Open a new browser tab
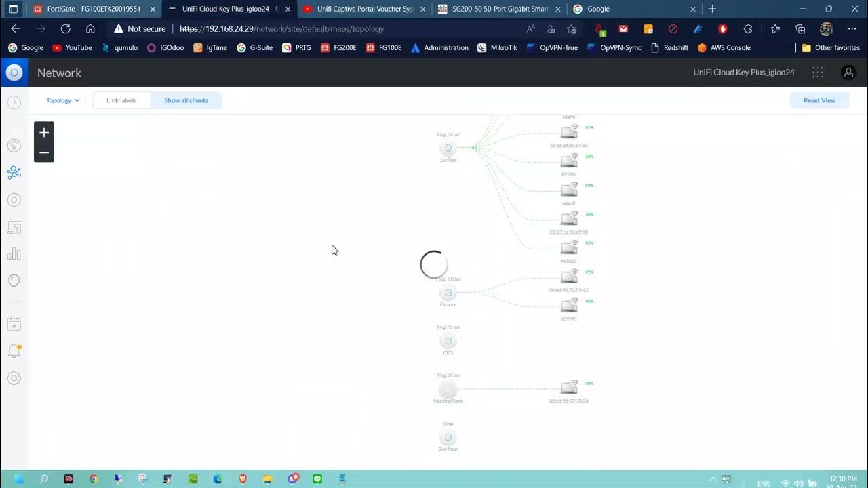This screenshot has height=488, width=868. [x=712, y=9]
